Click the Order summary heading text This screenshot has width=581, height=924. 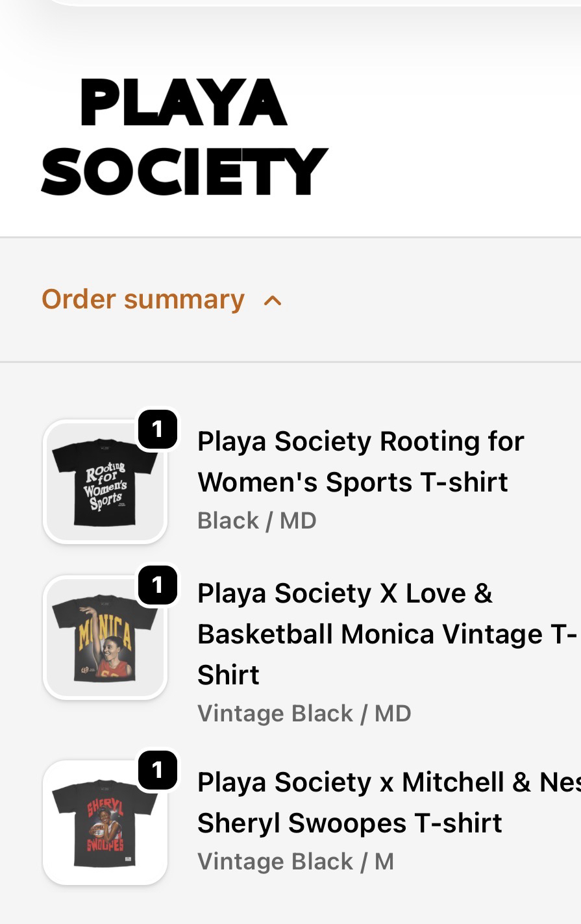click(143, 299)
